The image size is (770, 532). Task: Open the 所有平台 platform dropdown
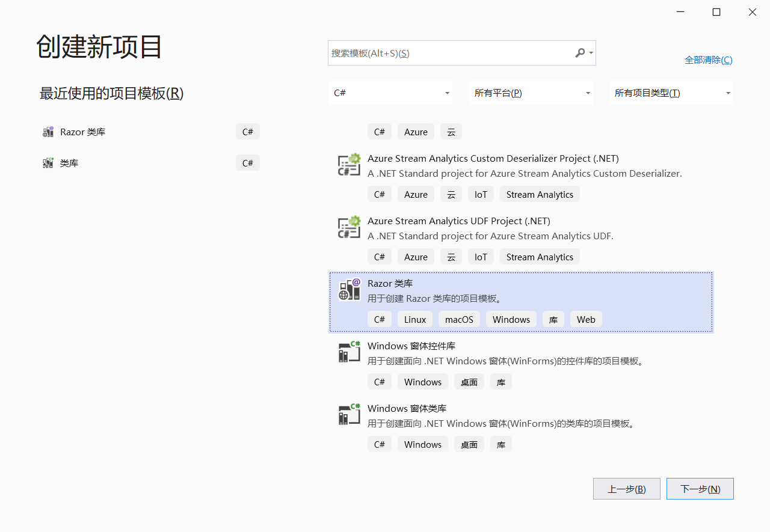coord(531,93)
